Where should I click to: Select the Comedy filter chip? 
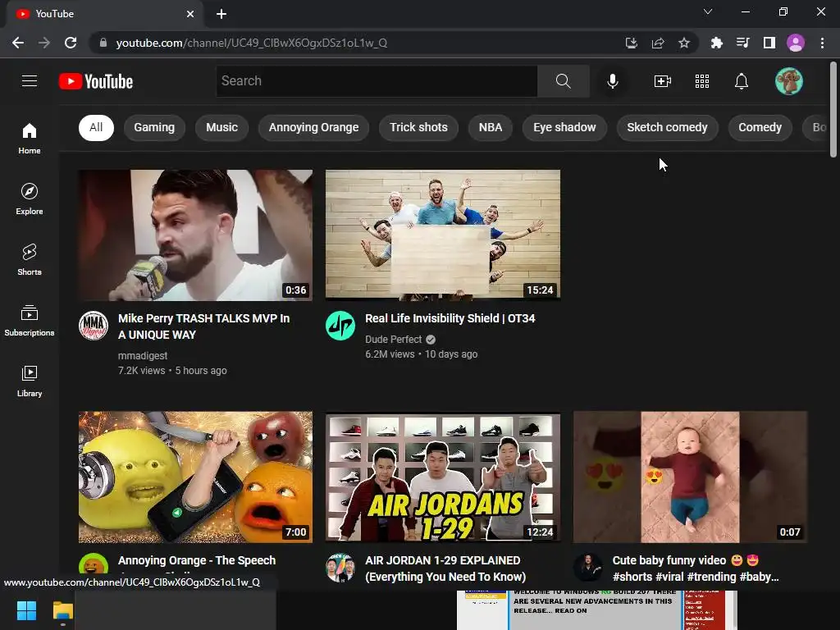[x=760, y=127]
